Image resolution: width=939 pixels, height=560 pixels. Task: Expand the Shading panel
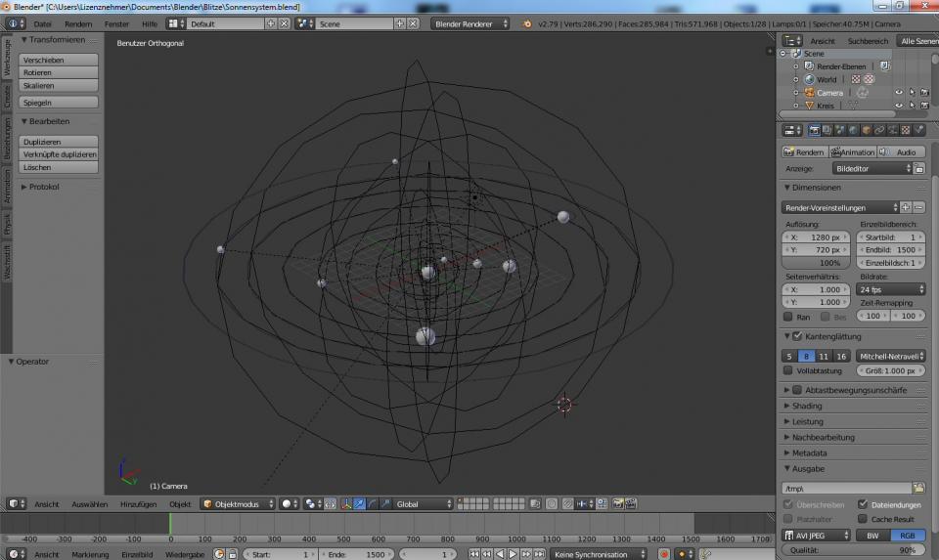coord(807,406)
